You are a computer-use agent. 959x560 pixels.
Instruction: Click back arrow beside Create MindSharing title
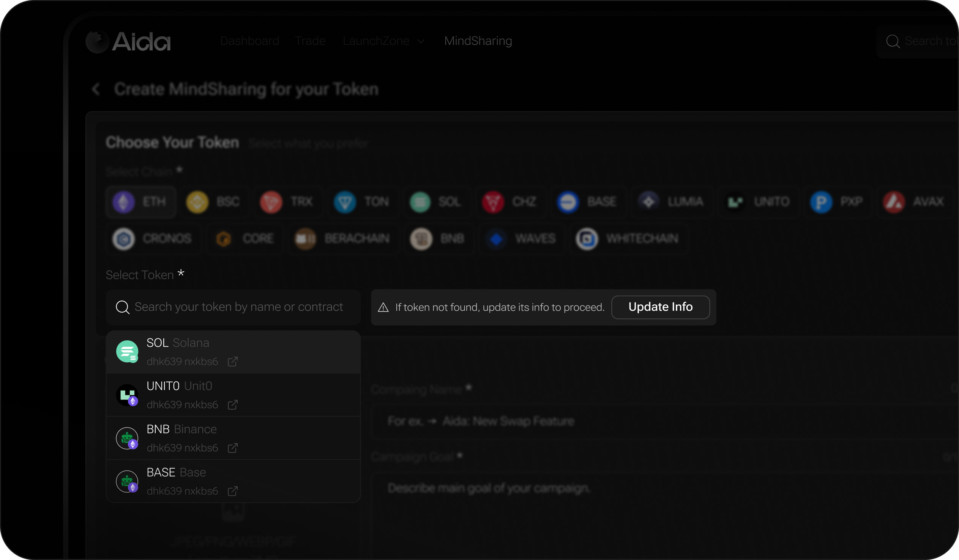click(96, 90)
